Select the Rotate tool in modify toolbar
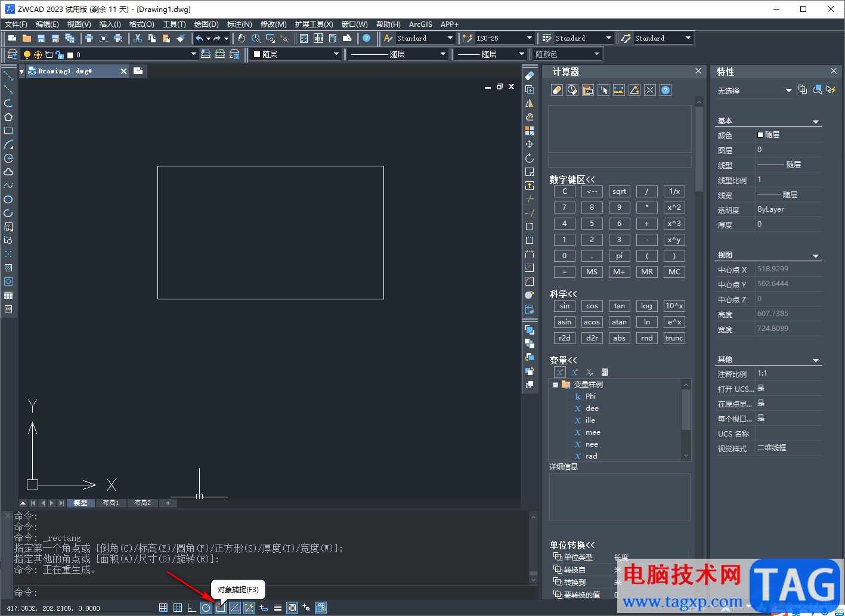 530,158
